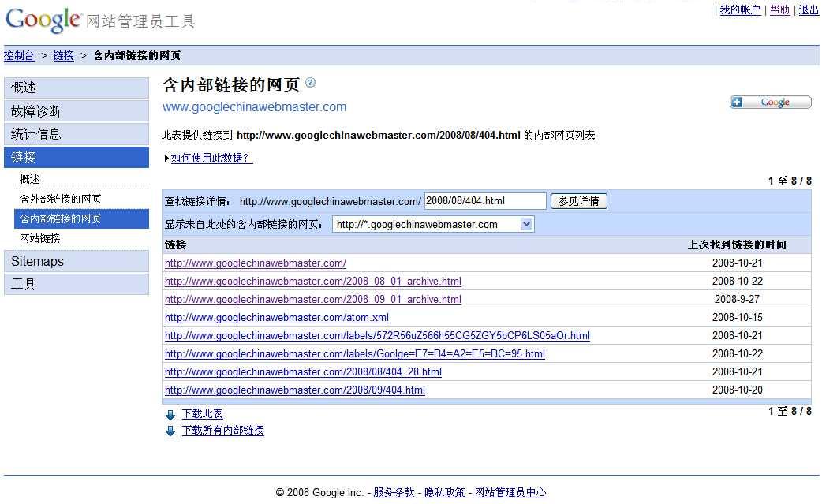Select 含内部链接的网页 sub-item
This screenshot has height=504, width=822.
(81, 218)
